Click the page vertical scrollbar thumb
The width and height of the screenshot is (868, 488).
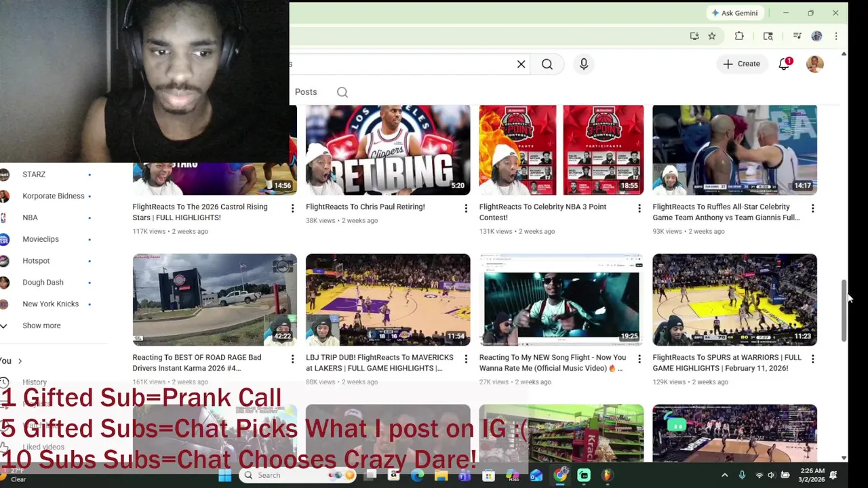[844, 310]
